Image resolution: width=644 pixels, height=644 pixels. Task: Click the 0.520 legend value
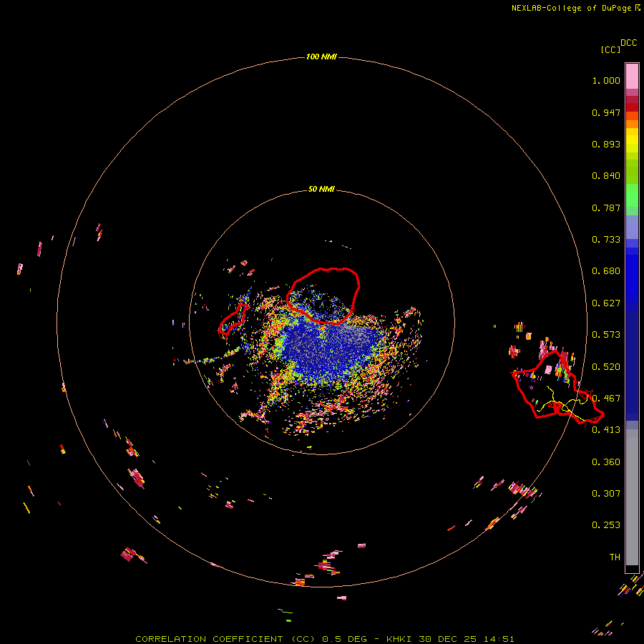coord(606,367)
